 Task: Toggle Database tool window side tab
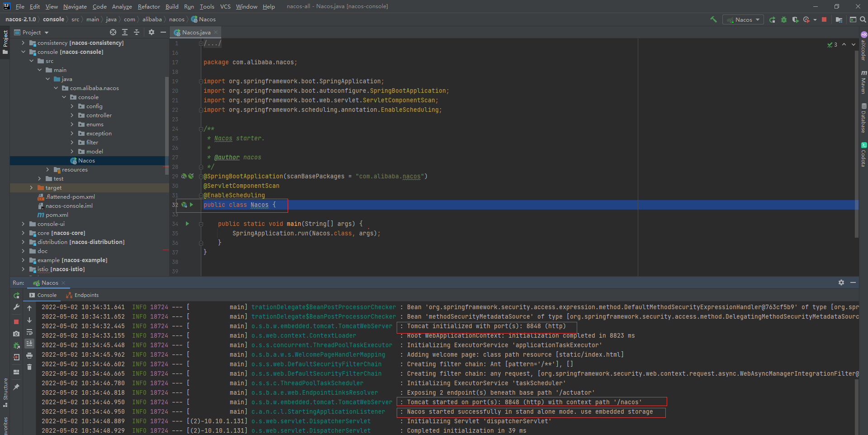coord(863,118)
